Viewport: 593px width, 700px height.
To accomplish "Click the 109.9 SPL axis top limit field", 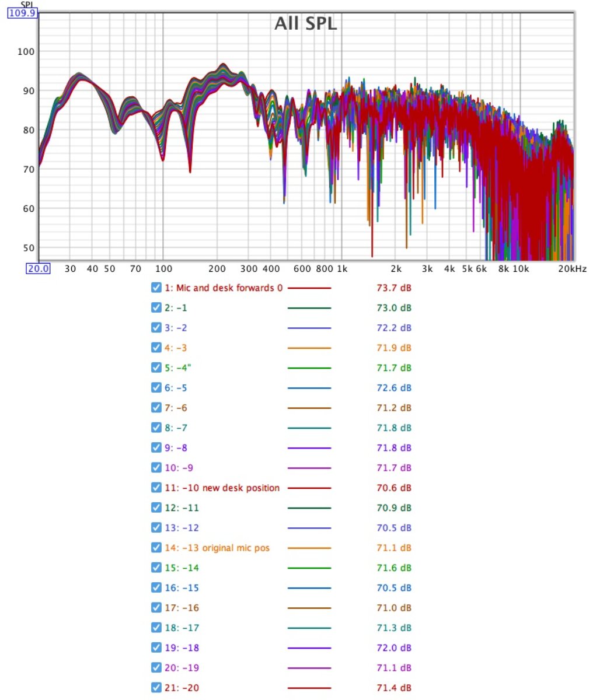I will pyautogui.click(x=22, y=13).
